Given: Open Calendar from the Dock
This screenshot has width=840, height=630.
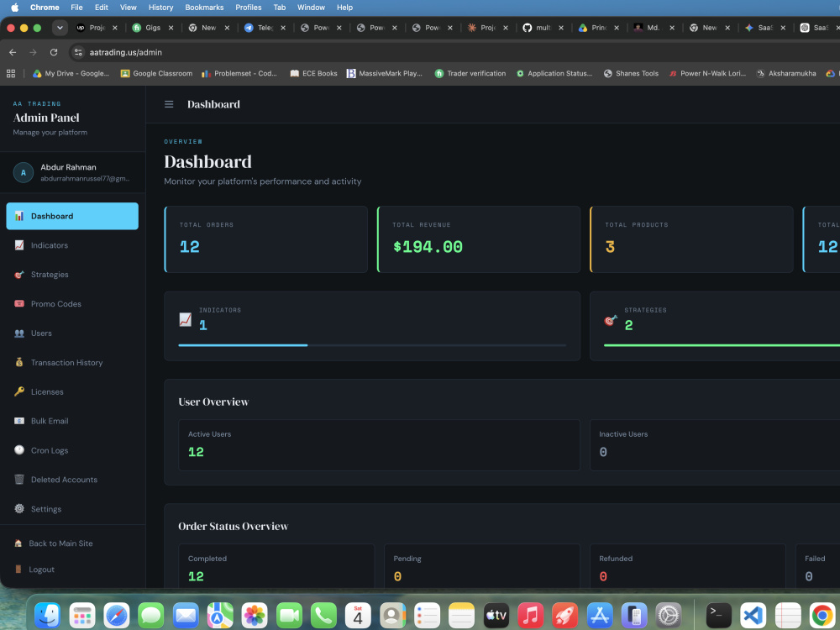Looking at the screenshot, I should pos(358,615).
